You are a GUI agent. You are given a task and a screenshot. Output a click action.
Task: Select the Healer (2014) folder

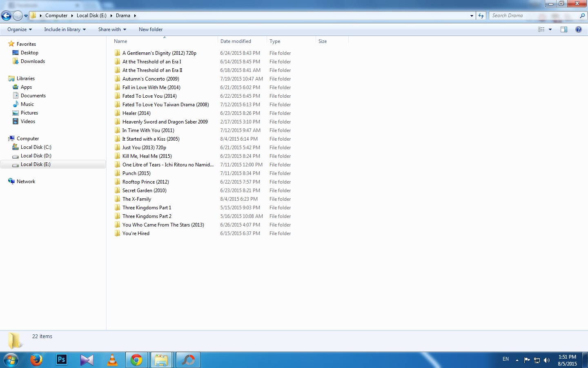point(136,113)
